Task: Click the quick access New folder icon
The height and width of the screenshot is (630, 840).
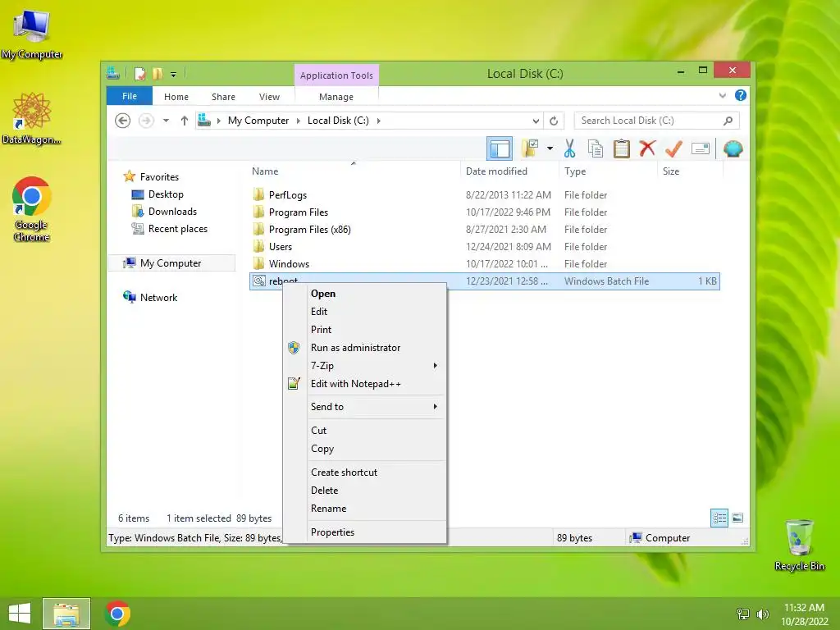Action: [157, 73]
